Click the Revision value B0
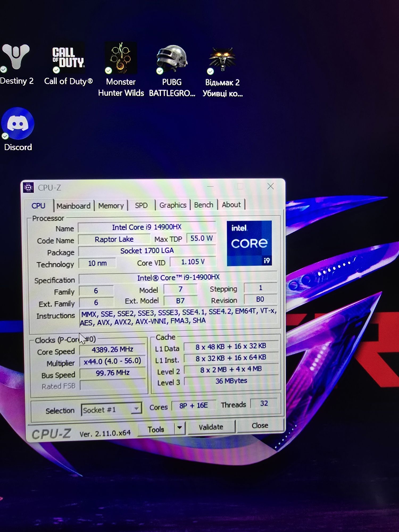The height and width of the screenshot is (532, 399). [x=260, y=299]
